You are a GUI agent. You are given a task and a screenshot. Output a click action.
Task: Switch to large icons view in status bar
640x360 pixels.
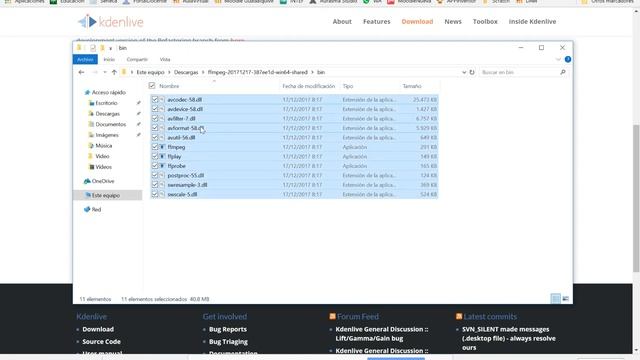565,299
